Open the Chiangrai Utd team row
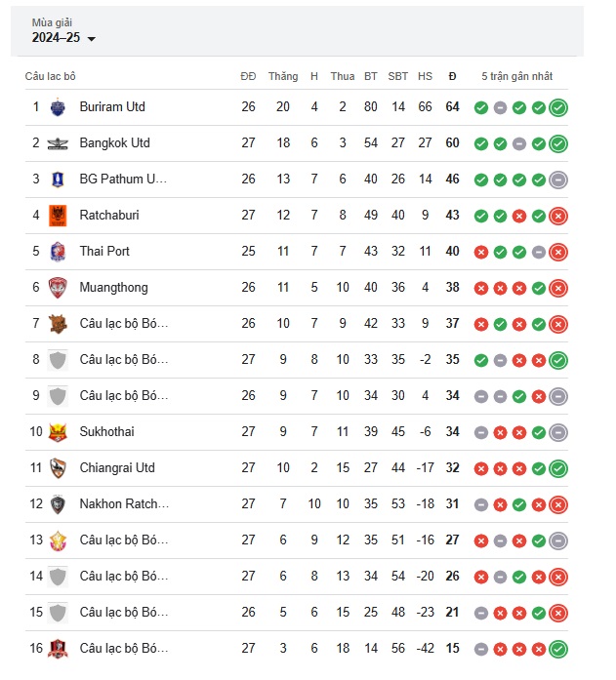 click(297, 468)
